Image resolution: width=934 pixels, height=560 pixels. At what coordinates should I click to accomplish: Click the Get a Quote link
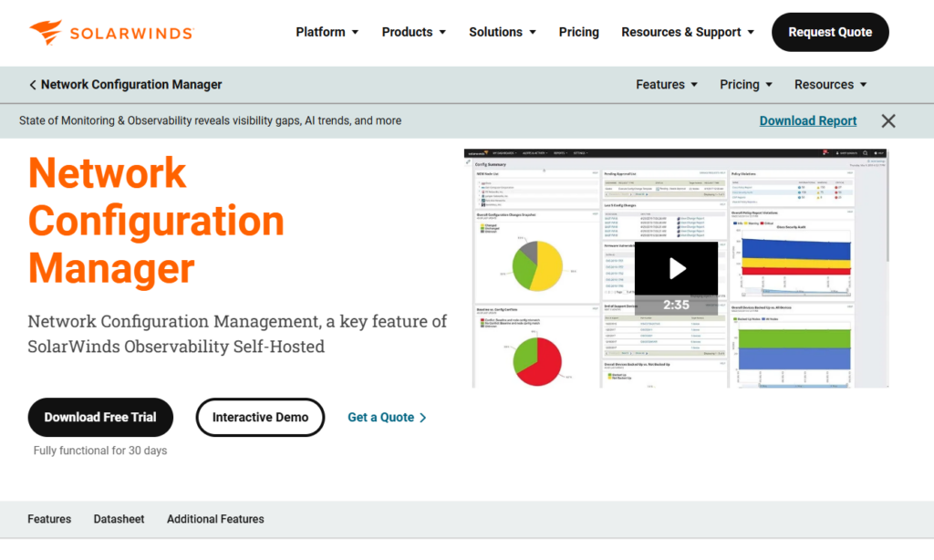pyautogui.click(x=387, y=418)
